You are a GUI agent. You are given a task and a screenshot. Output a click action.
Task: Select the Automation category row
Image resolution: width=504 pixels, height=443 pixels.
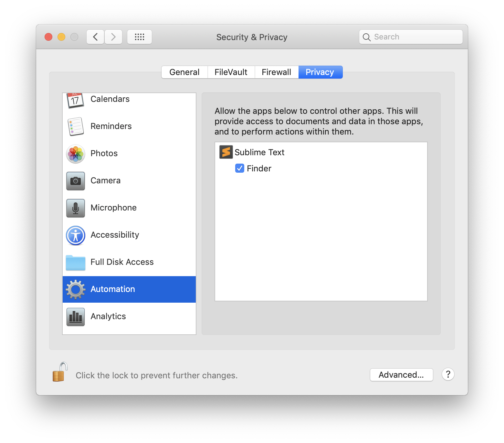coord(129,289)
